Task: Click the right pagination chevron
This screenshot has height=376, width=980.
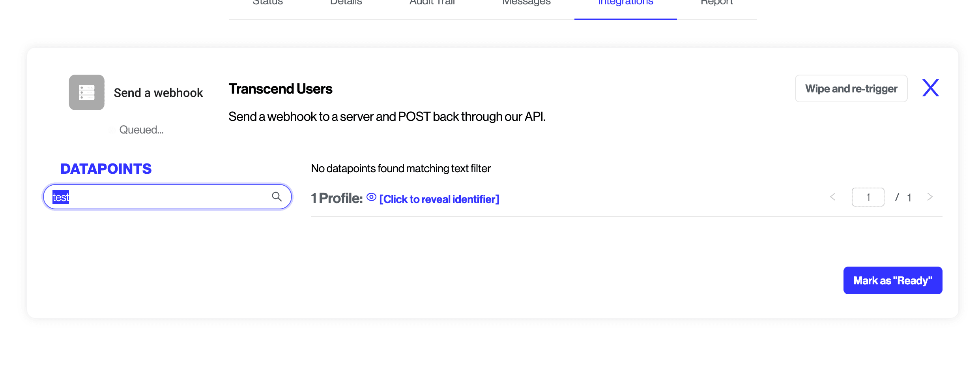Action: point(930,197)
